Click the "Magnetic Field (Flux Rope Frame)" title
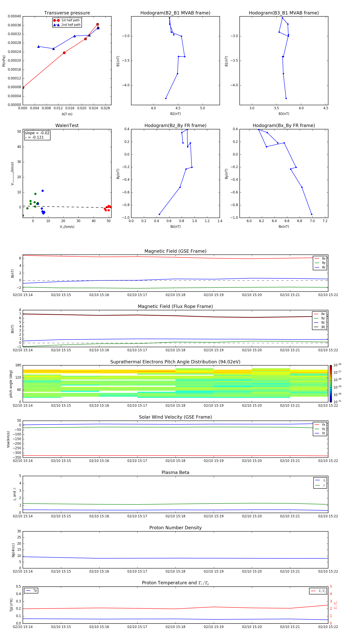Image resolution: width=351 pixels, height=644 pixels. coord(175,307)
